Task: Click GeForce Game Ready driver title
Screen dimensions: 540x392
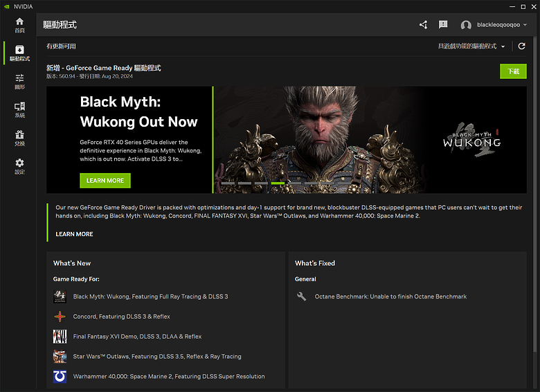Action: [x=104, y=68]
